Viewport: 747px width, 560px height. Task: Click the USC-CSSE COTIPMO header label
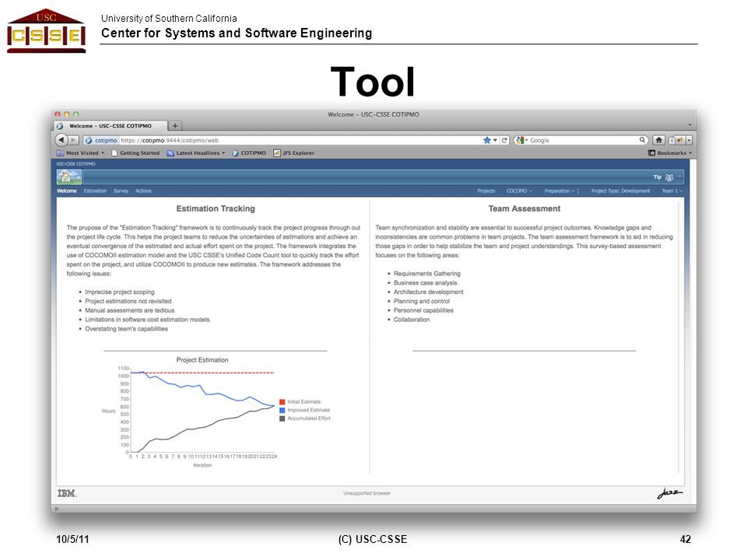click(x=75, y=164)
